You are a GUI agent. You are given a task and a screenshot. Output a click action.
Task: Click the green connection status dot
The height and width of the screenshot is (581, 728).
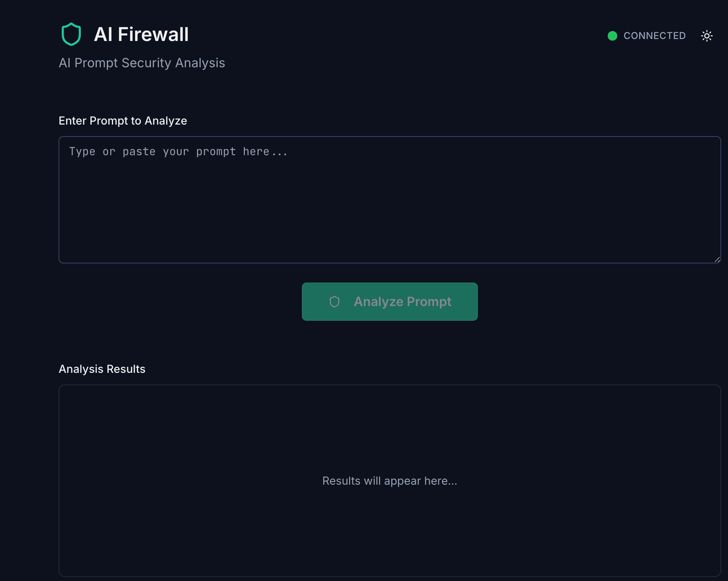(612, 35)
